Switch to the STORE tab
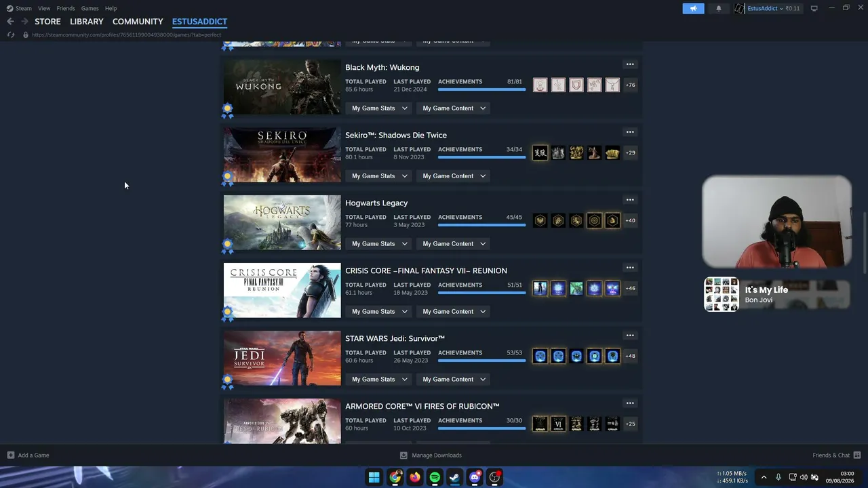 (47, 22)
